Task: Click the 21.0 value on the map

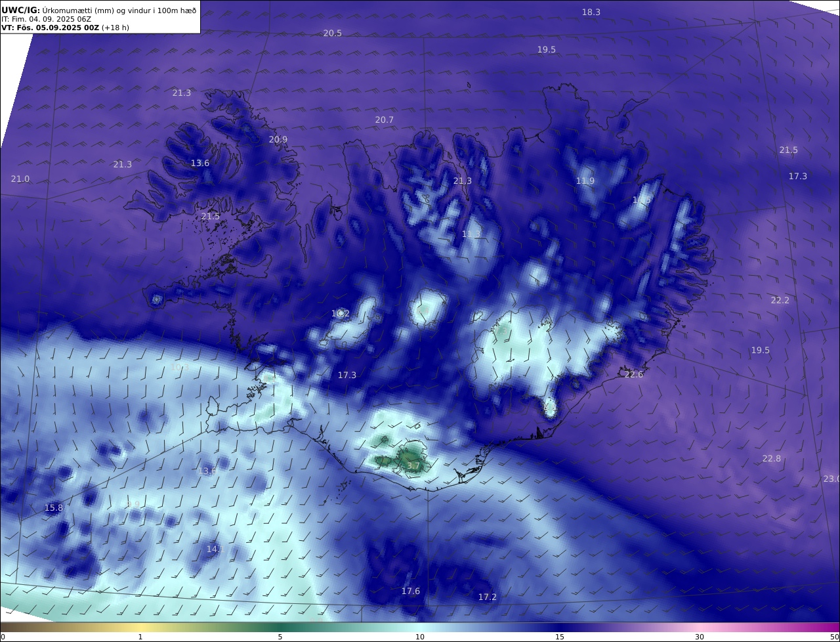Action: pyautogui.click(x=20, y=179)
